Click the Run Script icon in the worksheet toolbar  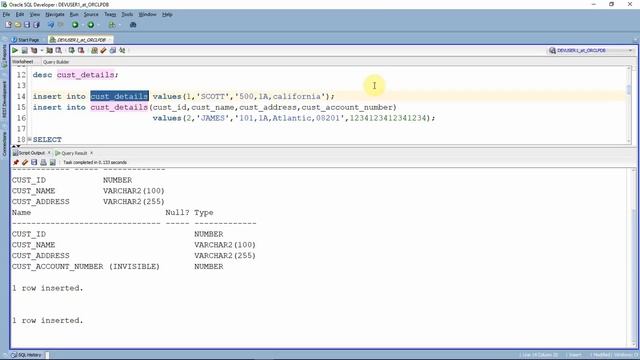pos(24,51)
